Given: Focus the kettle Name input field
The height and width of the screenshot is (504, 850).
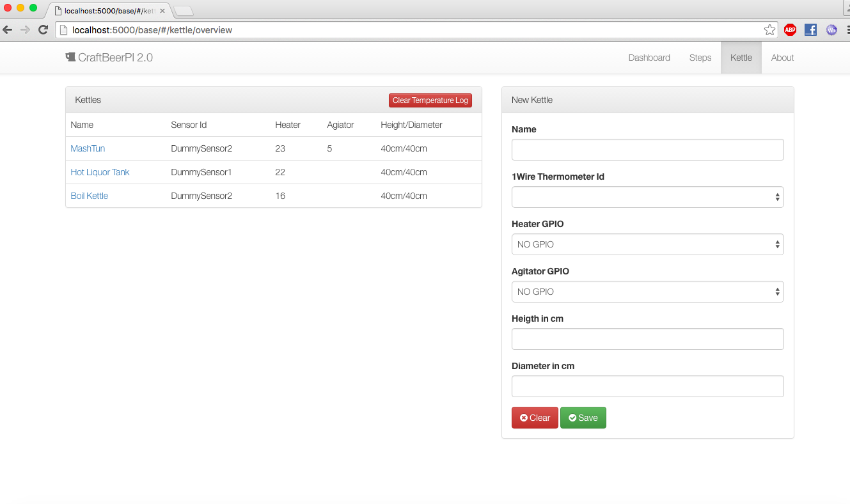Looking at the screenshot, I should coord(647,150).
